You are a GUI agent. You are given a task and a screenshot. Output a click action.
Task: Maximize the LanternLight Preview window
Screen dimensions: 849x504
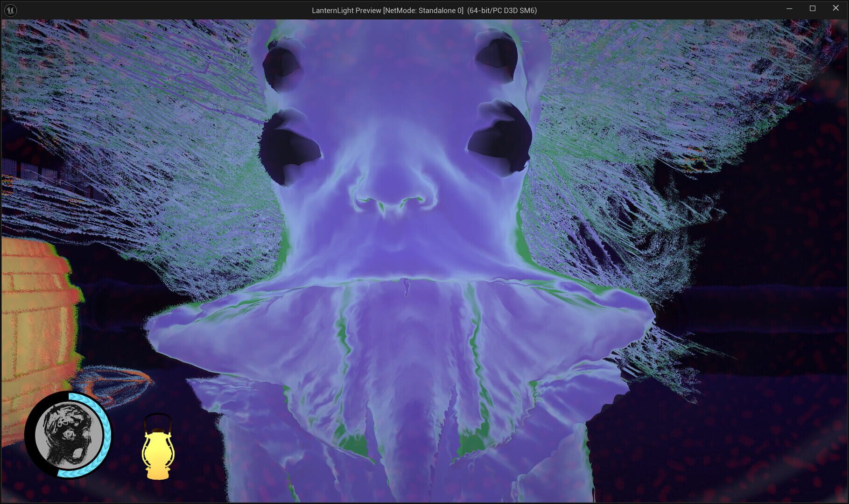(x=812, y=8)
